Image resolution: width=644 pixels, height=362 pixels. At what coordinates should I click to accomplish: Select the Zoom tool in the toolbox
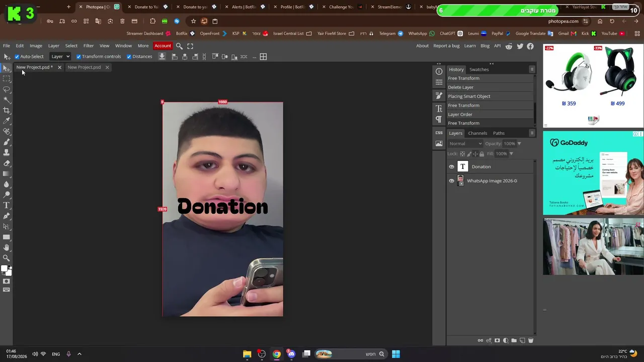[7, 258]
